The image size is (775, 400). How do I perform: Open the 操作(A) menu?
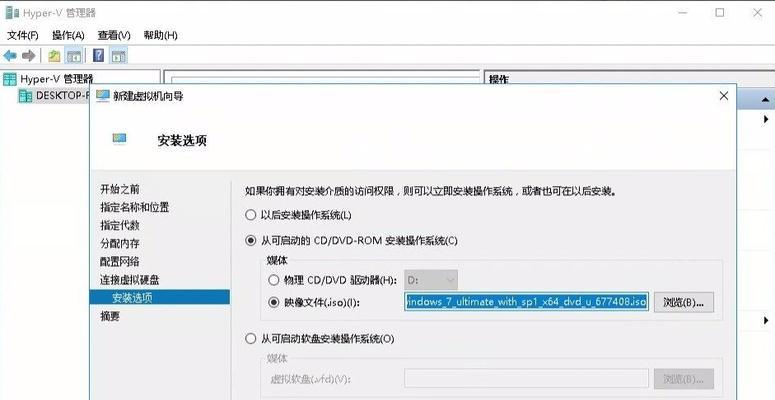(x=68, y=35)
